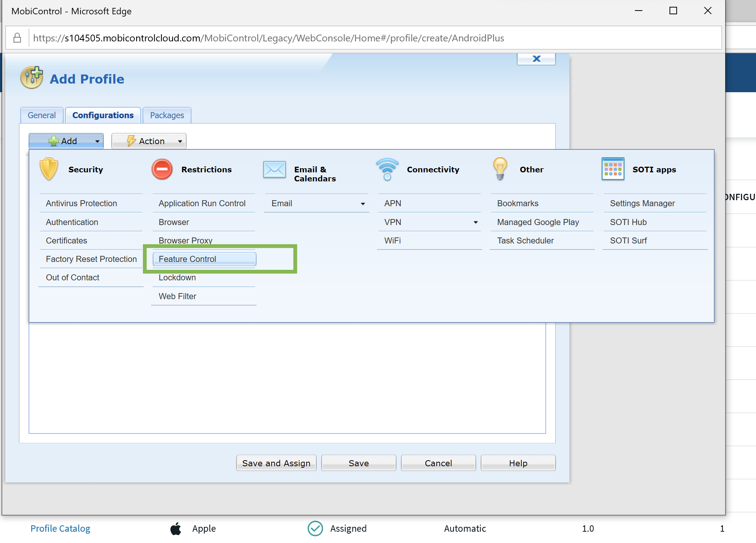Screen dimensions: 756x543
Task: Select Certificates configuration
Action: click(x=91, y=240)
